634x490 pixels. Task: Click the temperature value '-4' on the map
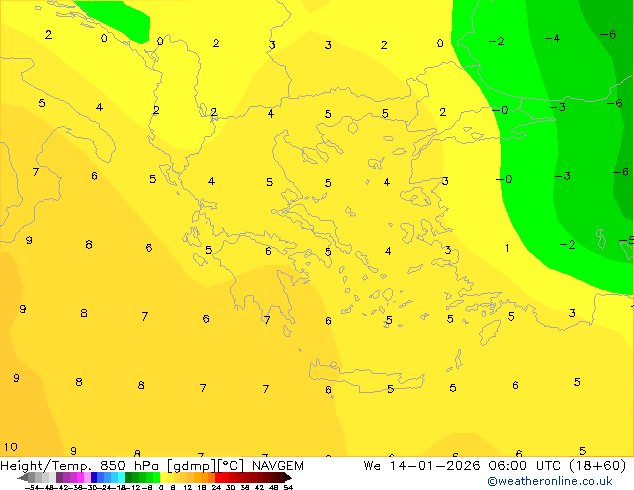(552, 38)
